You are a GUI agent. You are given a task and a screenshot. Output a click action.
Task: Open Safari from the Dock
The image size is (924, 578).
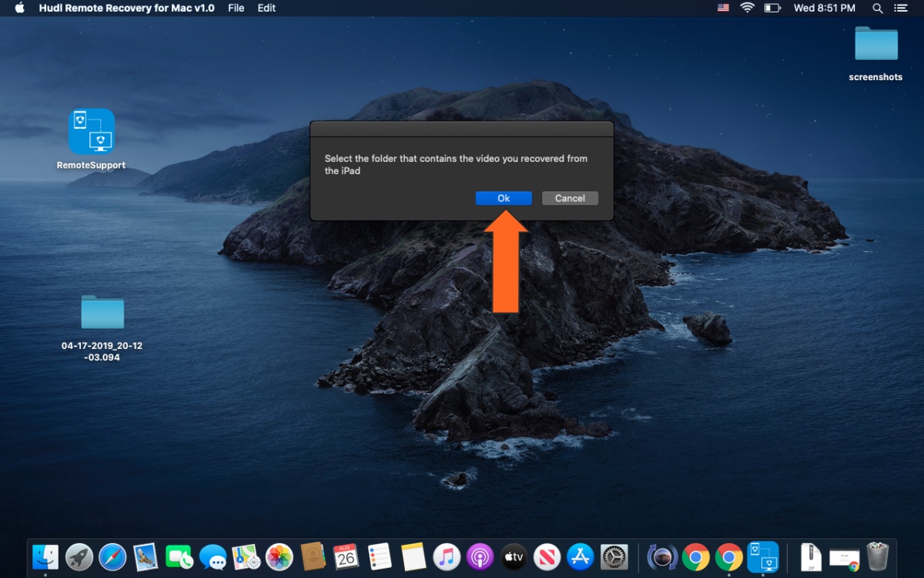pyautogui.click(x=112, y=556)
